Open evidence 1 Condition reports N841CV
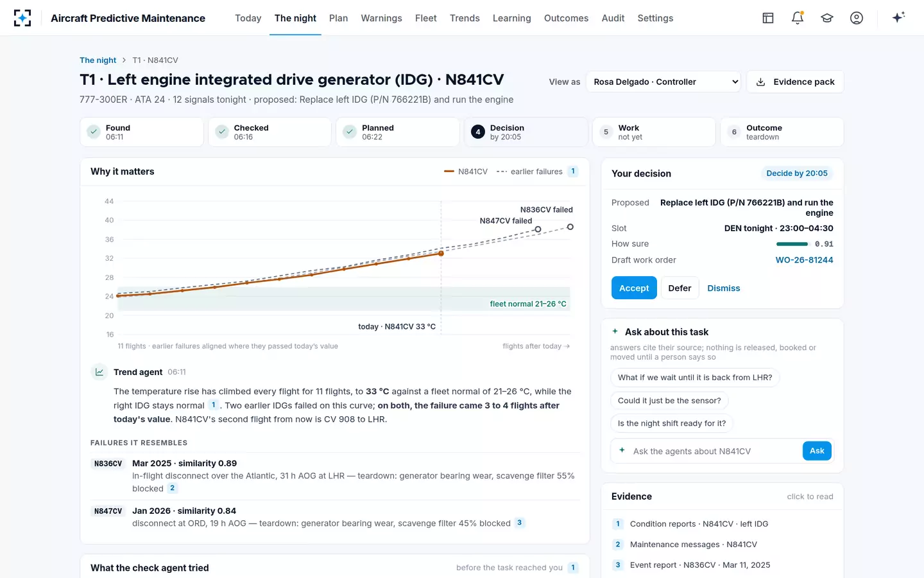 (x=723, y=524)
